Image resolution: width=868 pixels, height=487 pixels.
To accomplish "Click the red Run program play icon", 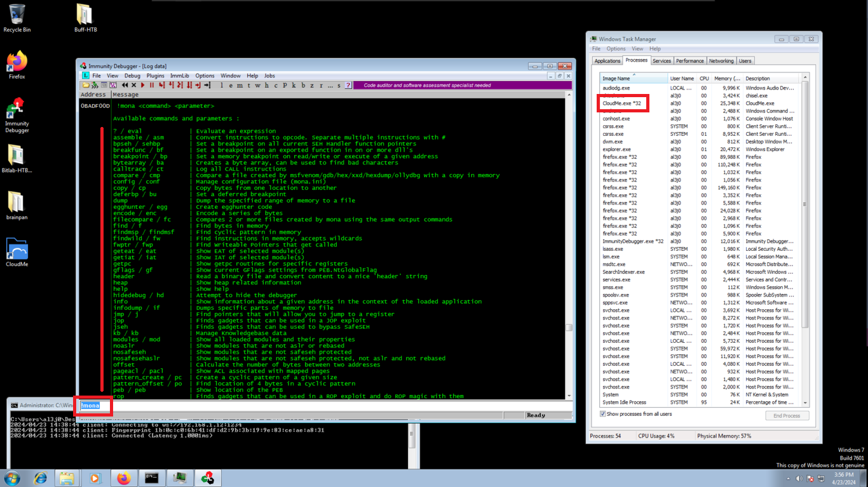I will (142, 85).
